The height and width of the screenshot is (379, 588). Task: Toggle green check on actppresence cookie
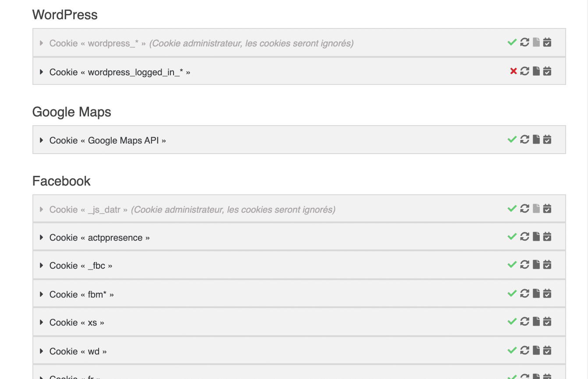coord(512,237)
